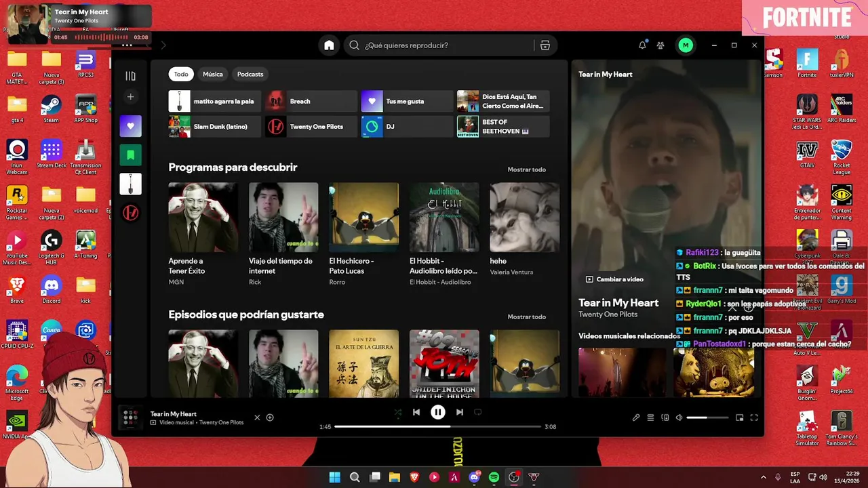868x488 pixels.
Task: Select the Podcasts filter chip
Action: point(250,74)
